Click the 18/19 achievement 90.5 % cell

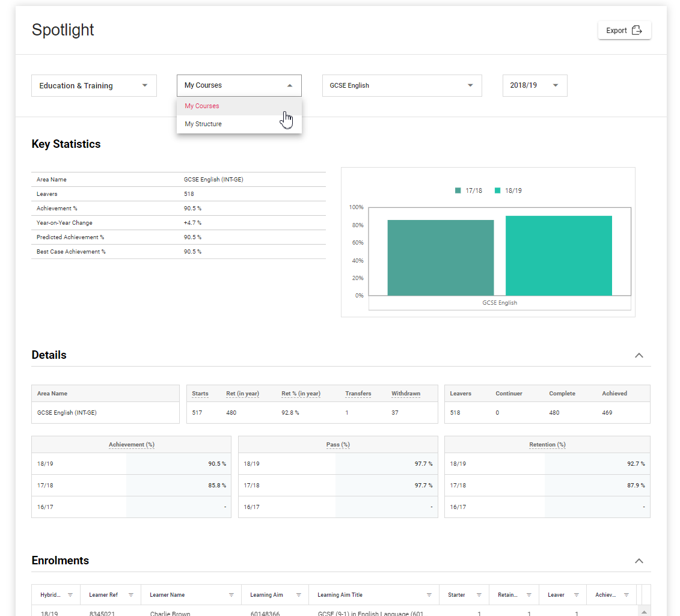(179, 464)
